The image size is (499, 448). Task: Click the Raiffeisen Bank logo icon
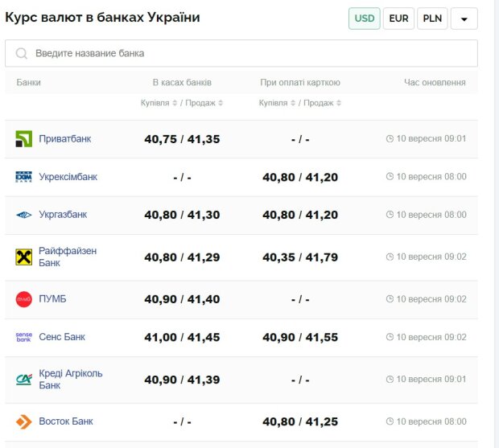click(23, 257)
